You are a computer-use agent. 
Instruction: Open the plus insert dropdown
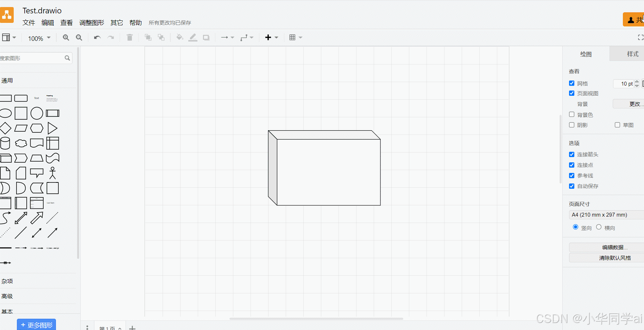(271, 37)
